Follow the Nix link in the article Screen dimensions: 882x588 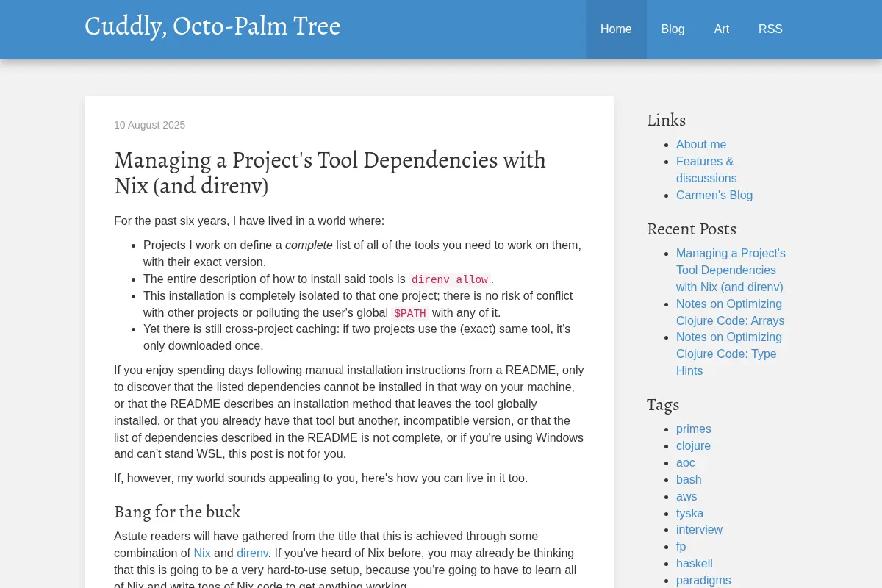coord(202,553)
